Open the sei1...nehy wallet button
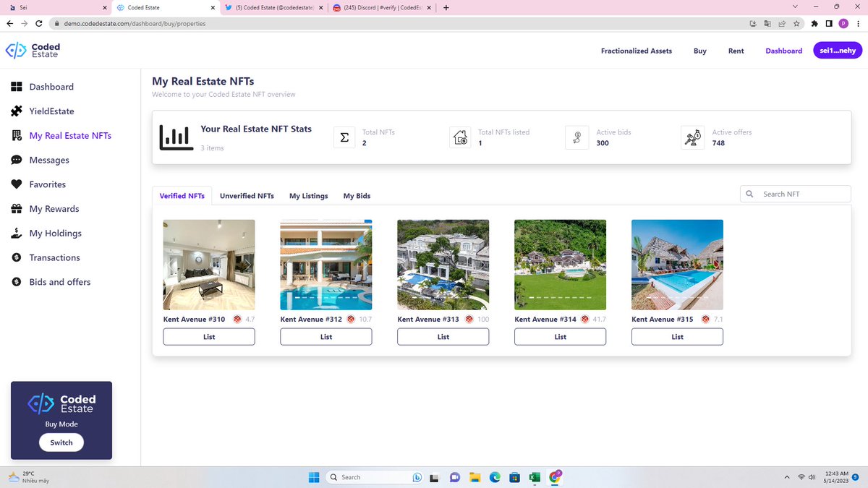The height and width of the screenshot is (488, 868). (838, 51)
